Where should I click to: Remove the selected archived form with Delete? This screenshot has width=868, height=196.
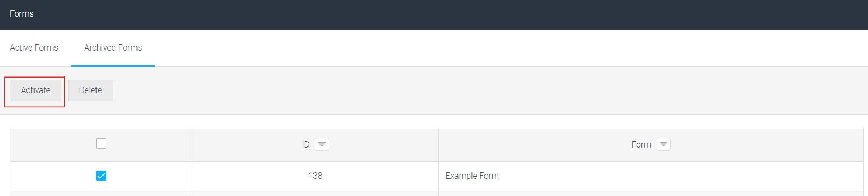click(x=91, y=90)
